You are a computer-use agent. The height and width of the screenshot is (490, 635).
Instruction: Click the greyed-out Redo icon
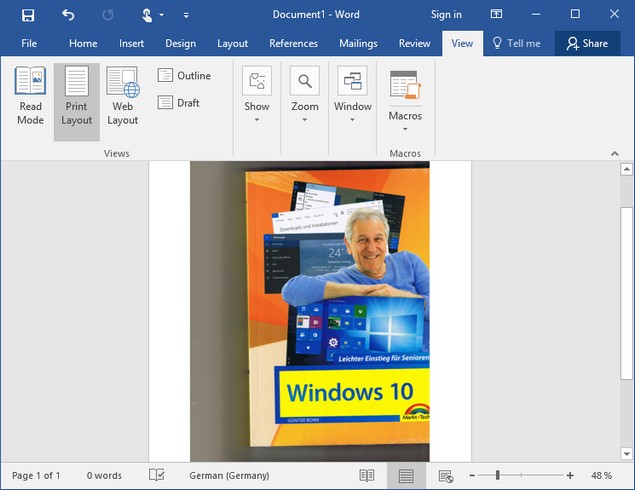[x=108, y=15]
